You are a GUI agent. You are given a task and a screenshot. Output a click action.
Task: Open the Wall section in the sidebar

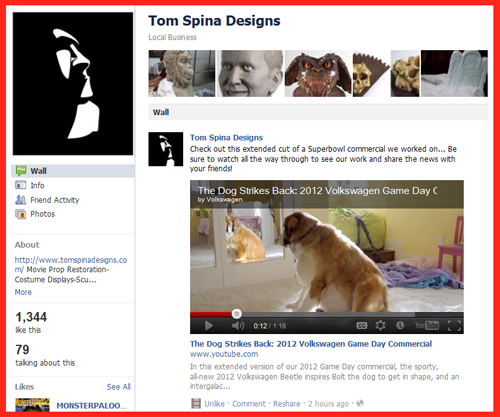[x=73, y=171]
